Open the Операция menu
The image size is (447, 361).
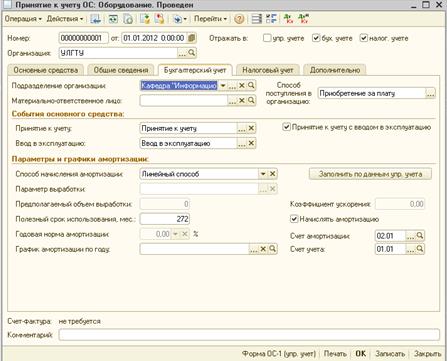pos(23,19)
